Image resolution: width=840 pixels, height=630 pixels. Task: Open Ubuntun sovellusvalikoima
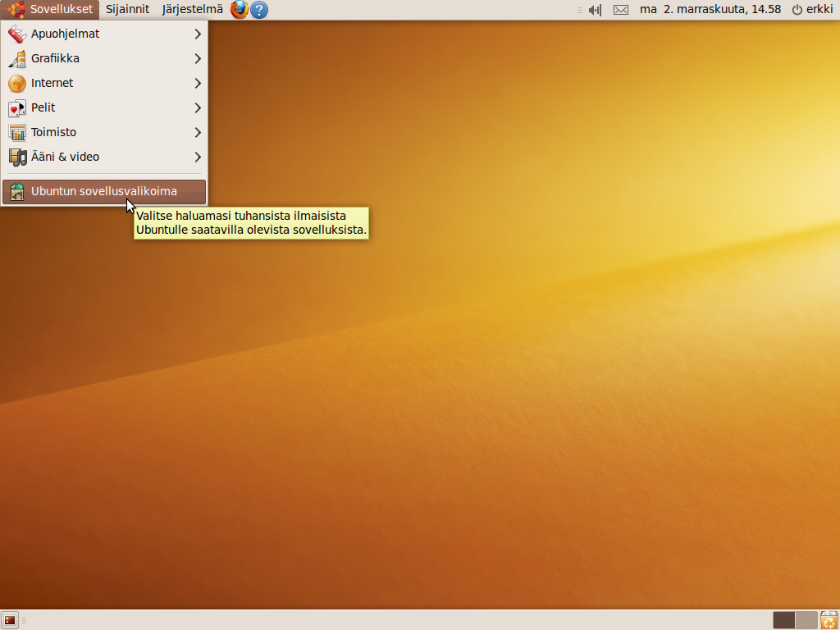(103, 192)
